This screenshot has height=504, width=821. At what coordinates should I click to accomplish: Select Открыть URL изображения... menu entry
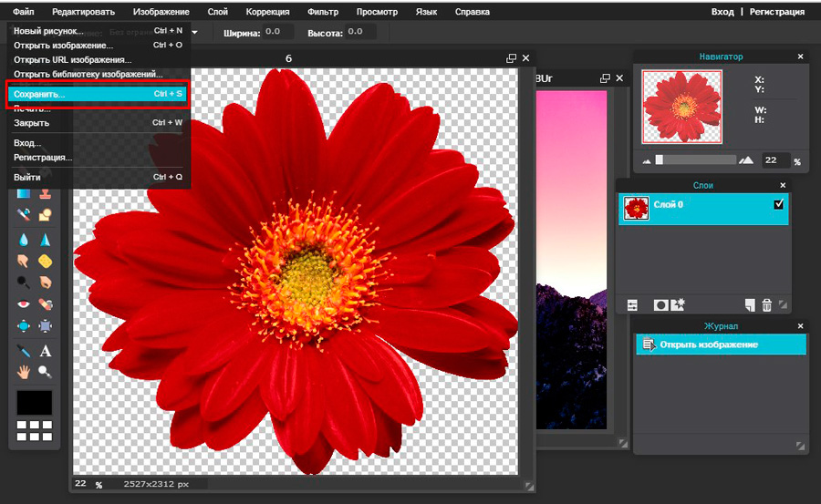coord(73,59)
